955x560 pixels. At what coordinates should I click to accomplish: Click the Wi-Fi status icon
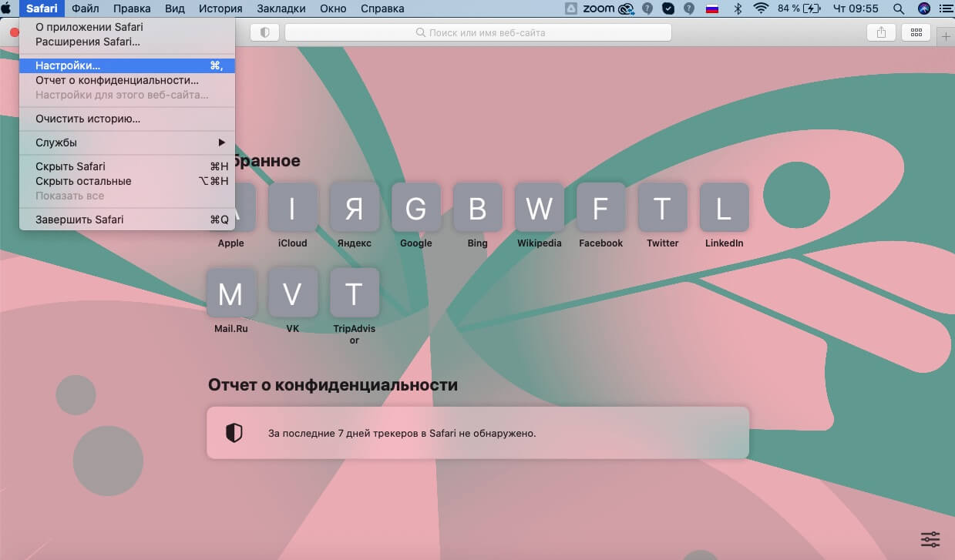coord(761,8)
